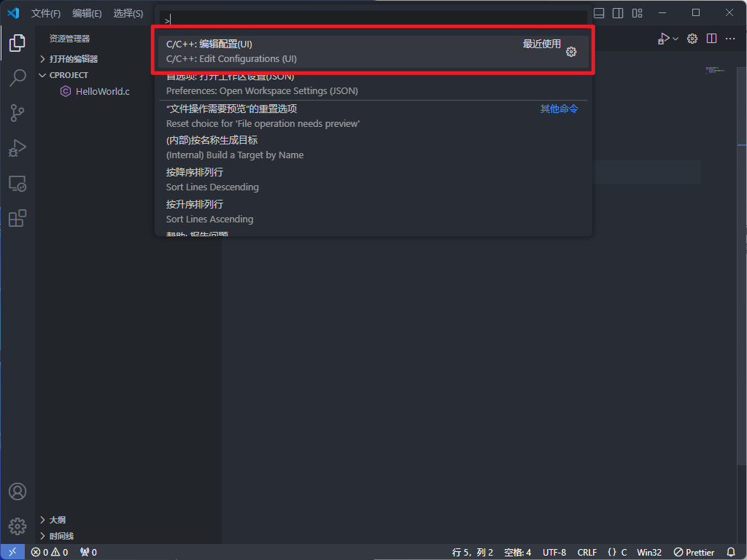Change the CRLF end-of-line sequence
Viewport: 747px width, 560px height.
[587, 552]
